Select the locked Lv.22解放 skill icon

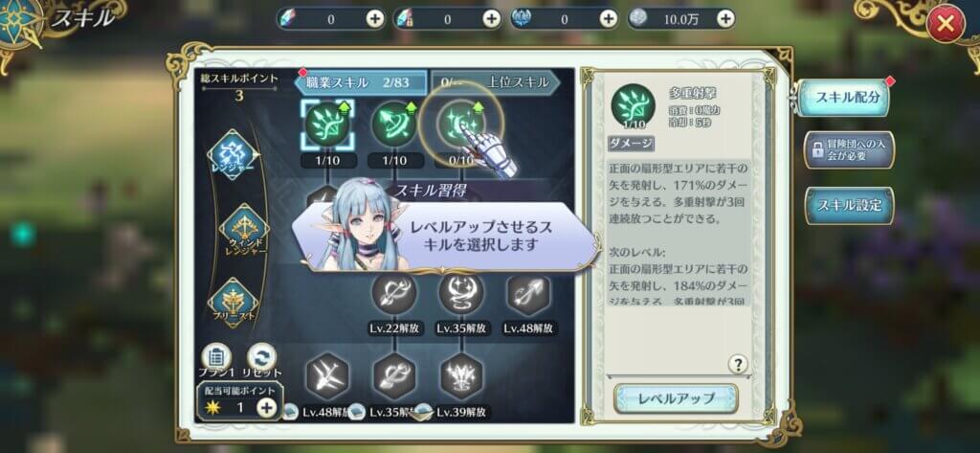click(393, 293)
